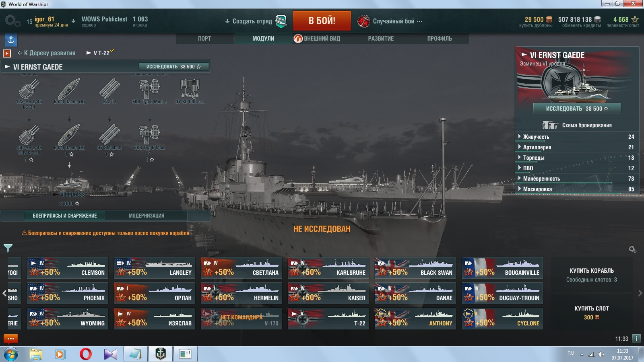Open the armor scheme icon
Image resolution: width=644 pixels, height=362 pixels.
pos(550,125)
